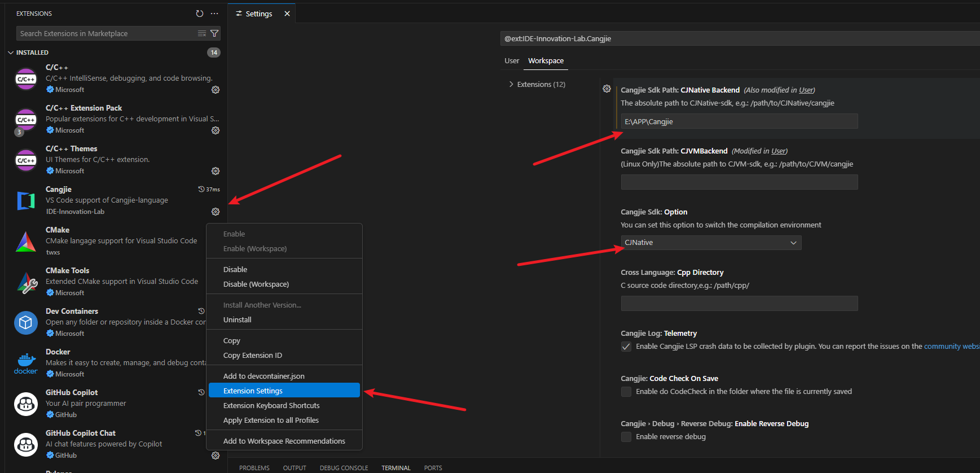Open manage gear for C/C++ Extension Pack
This screenshot has width=980, height=473.
[216, 130]
